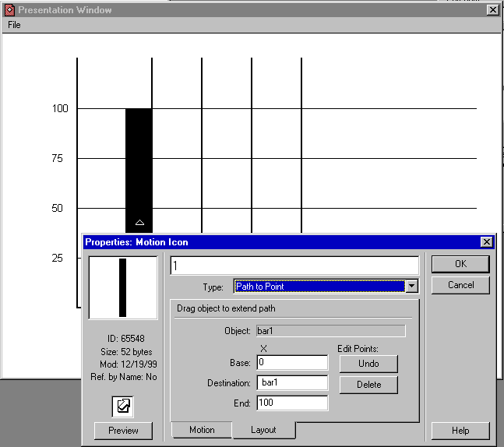Image resolution: width=504 pixels, height=447 pixels.
Task: Click the Object field showing bar1
Action: [x=331, y=331]
